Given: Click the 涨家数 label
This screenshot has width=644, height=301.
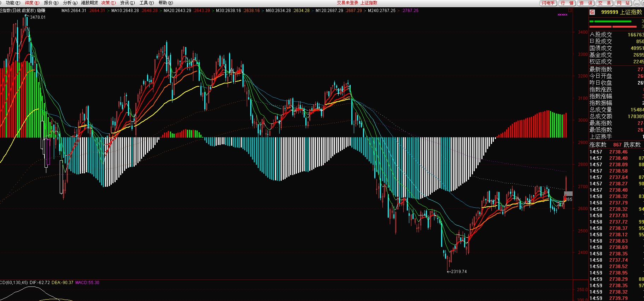Looking at the screenshot, I should pos(598,145).
